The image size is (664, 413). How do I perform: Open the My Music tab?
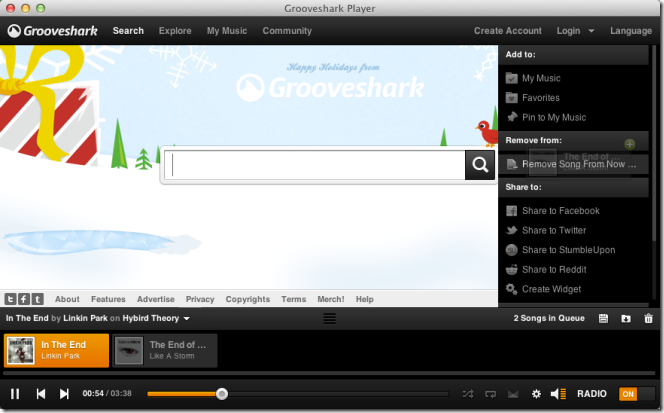click(227, 30)
